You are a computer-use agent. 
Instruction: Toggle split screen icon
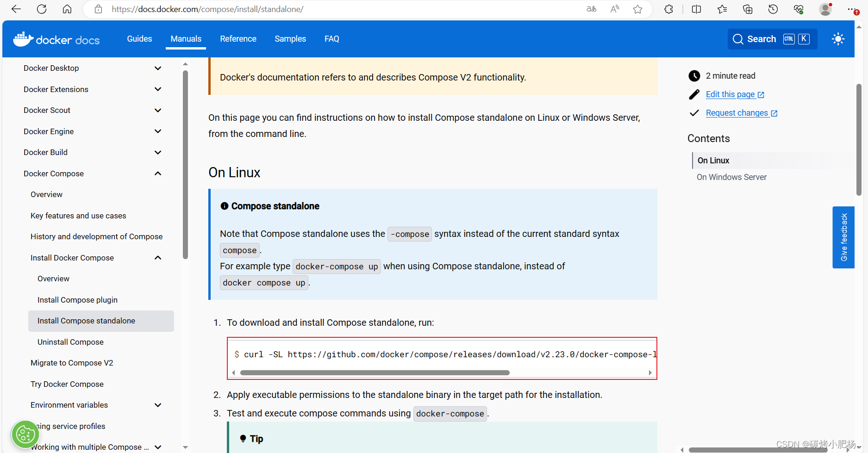pyautogui.click(x=696, y=9)
